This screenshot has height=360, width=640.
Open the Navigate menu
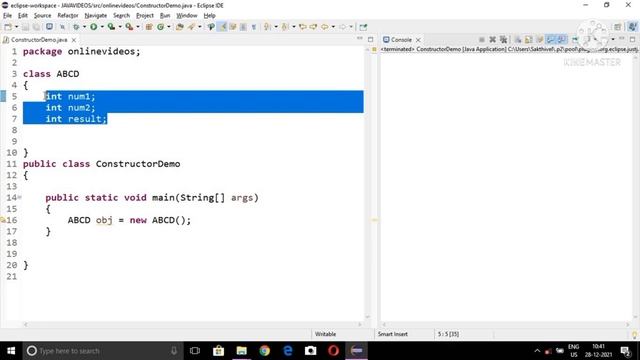pyautogui.click(x=96, y=16)
